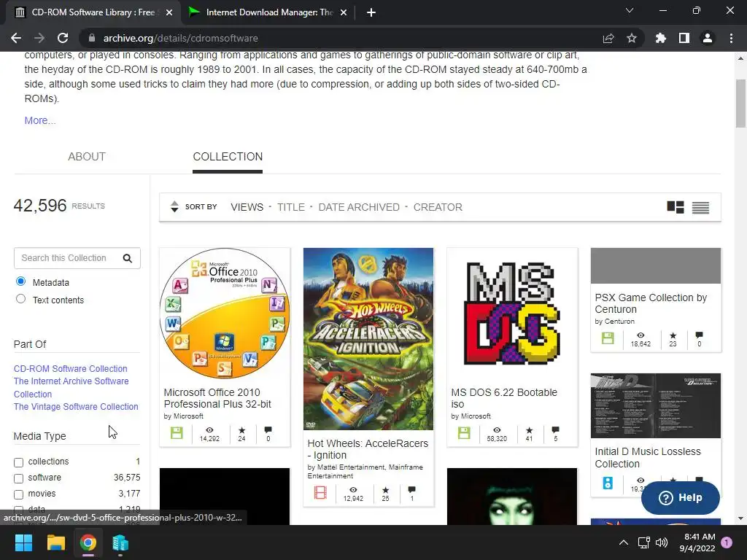
Task: Open the share this page icon
Action: 608,38
